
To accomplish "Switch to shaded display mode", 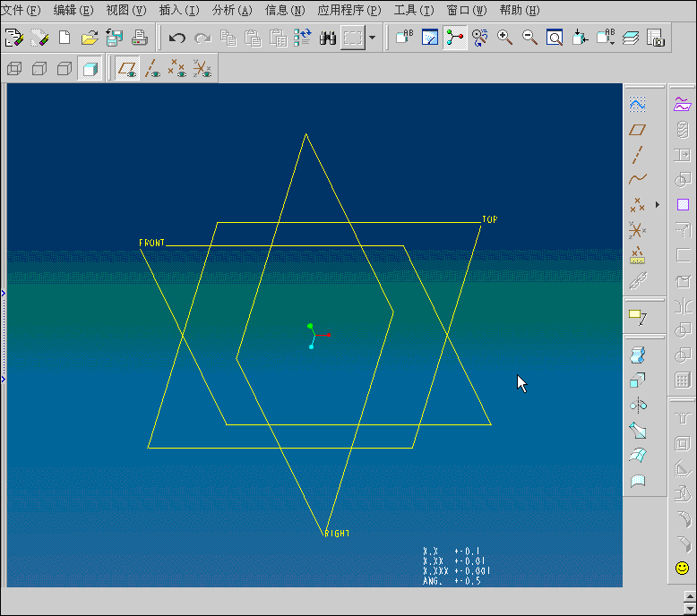I will (90, 68).
